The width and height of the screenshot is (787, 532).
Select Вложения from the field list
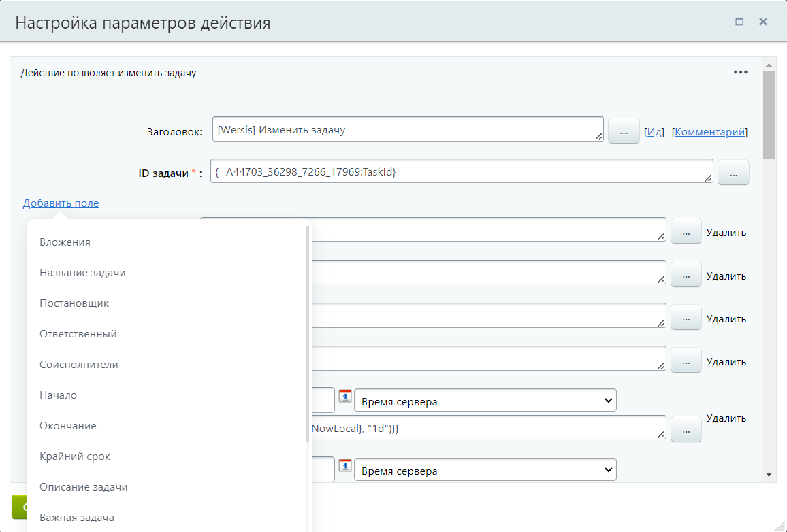tap(65, 242)
